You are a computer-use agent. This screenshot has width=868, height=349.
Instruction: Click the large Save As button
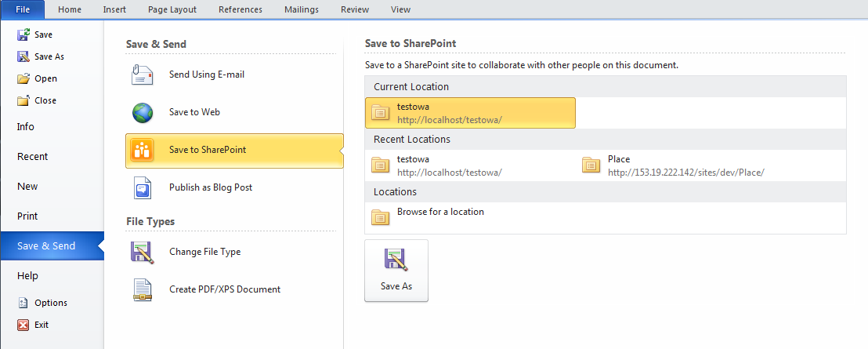[396, 271]
